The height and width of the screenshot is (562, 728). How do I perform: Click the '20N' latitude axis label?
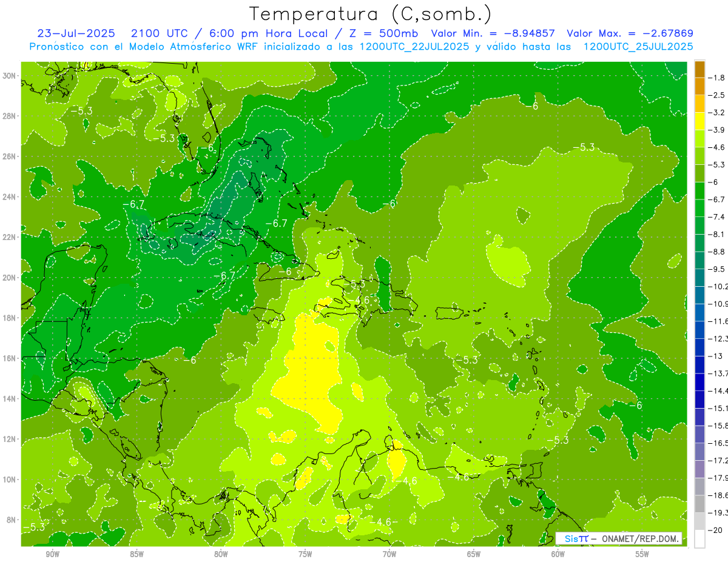coord(10,277)
